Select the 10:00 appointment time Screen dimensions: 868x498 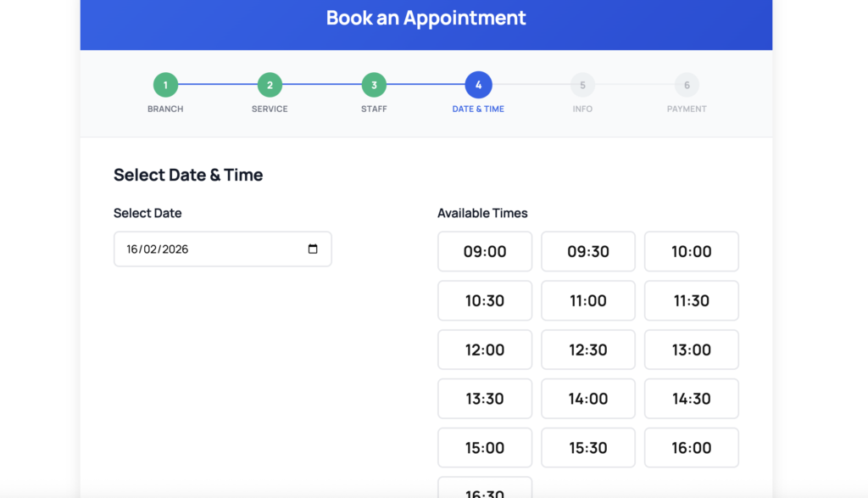692,251
